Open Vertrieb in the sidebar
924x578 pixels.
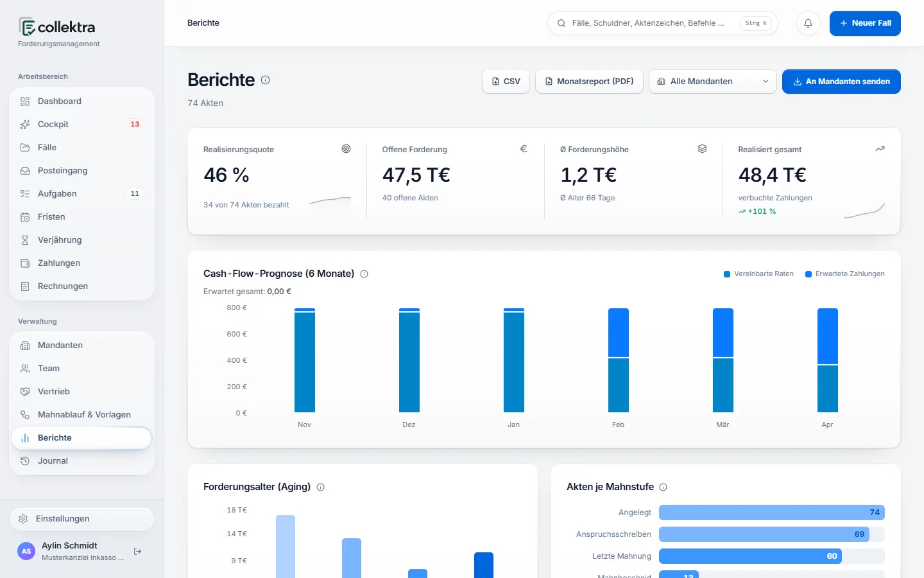(x=82, y=392)
